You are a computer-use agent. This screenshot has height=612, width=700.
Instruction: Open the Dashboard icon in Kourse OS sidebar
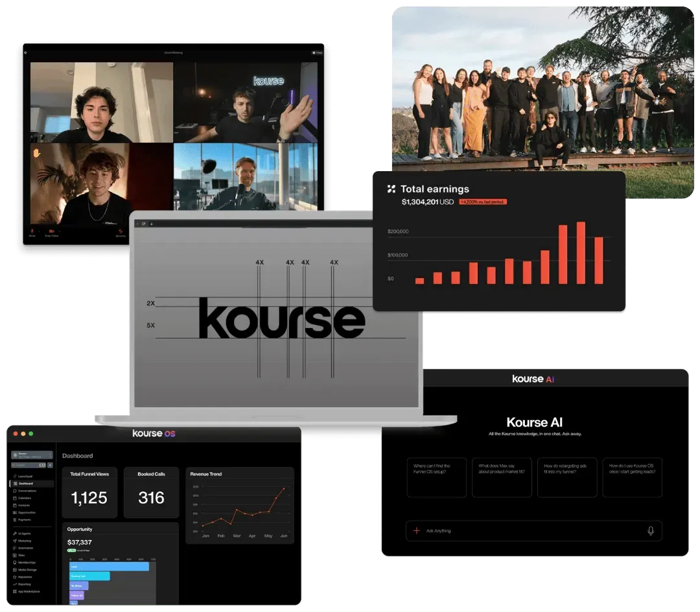[x=15, y=484]
